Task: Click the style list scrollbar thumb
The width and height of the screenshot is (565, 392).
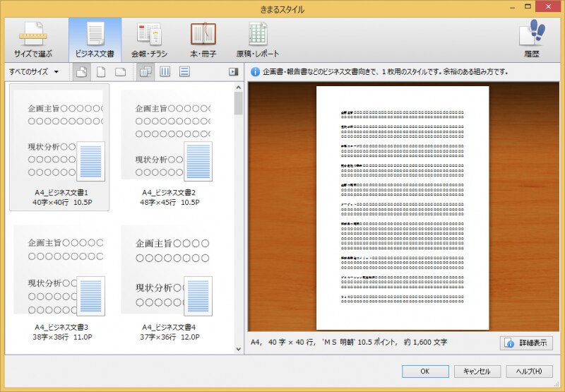Action: tap(238, 103)
